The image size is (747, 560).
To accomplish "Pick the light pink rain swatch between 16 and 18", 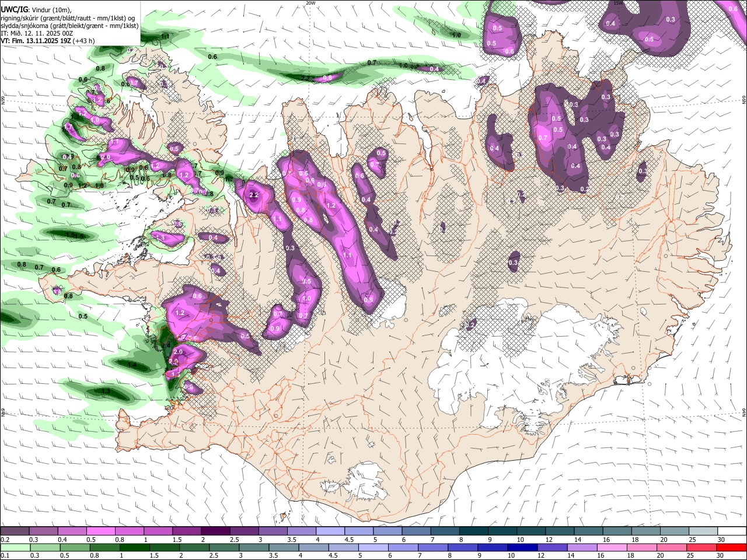I will [612, 548].
